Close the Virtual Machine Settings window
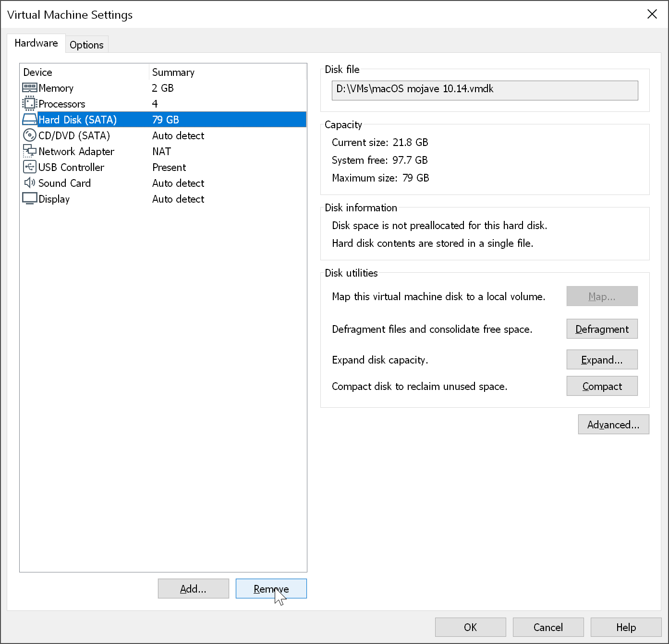The height and width of the screenshot is (644, 669). click(652, 14)
